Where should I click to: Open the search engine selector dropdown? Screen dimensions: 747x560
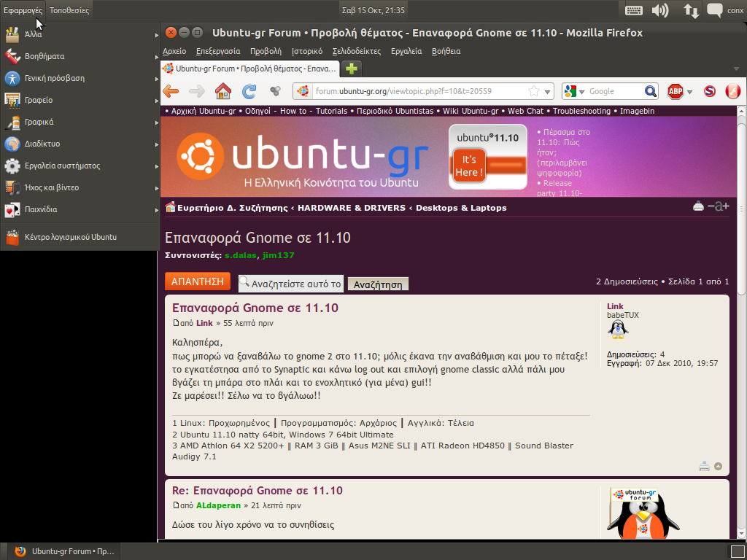574,91
